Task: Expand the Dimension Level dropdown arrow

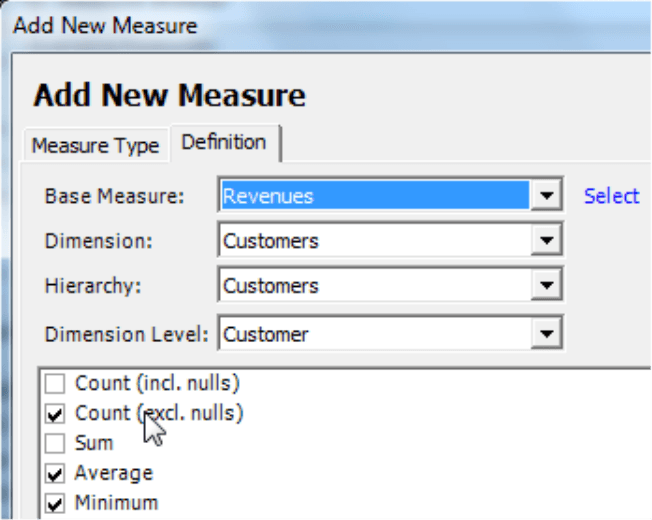Action: point(546,333)
